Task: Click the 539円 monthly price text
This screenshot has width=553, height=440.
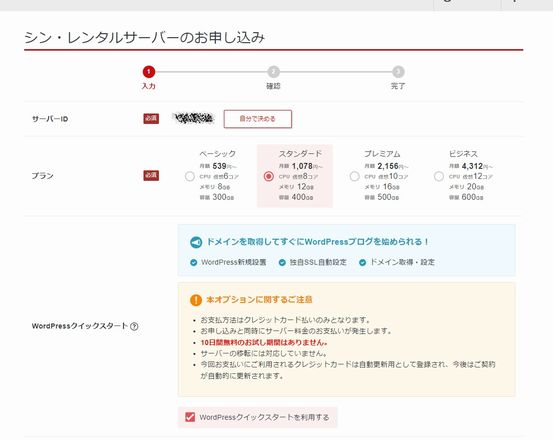Action: click(218, 166)
